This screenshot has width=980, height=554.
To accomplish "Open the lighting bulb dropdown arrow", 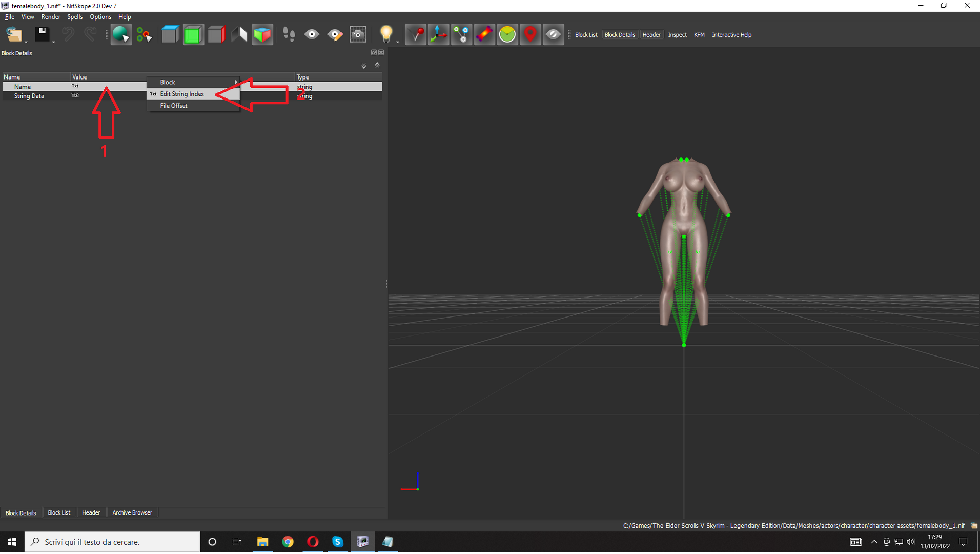I will click(398, 42).
